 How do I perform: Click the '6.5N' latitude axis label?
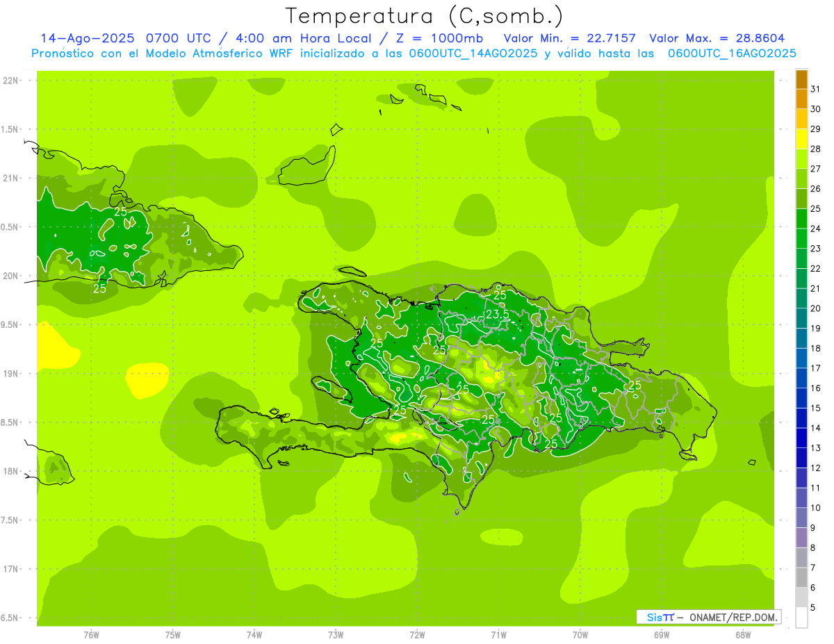[10, 618]
